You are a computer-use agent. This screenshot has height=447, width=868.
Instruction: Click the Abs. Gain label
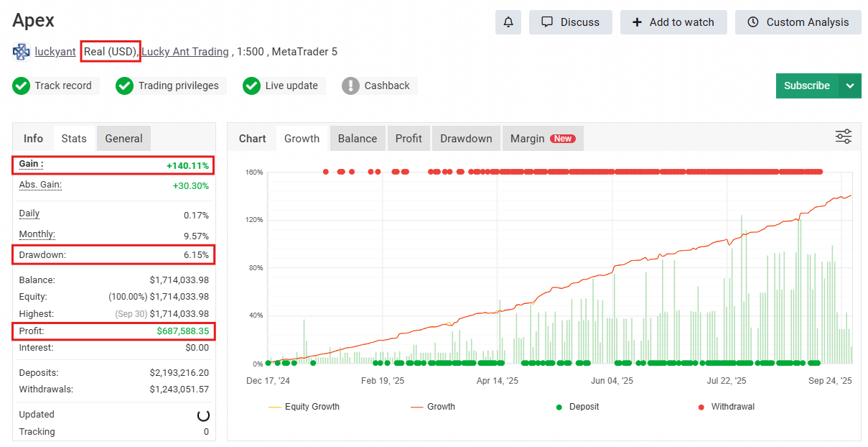[40, 185]
